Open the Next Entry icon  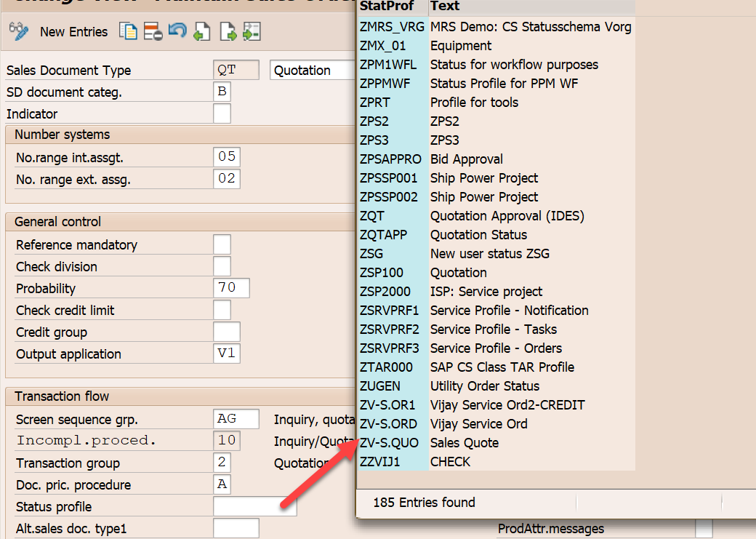coord(228,31)
